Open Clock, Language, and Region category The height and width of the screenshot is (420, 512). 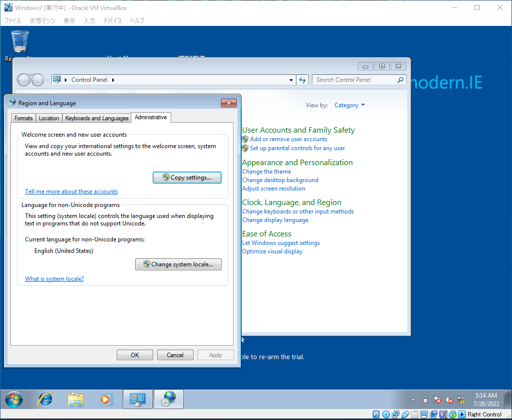pos(291,203)
